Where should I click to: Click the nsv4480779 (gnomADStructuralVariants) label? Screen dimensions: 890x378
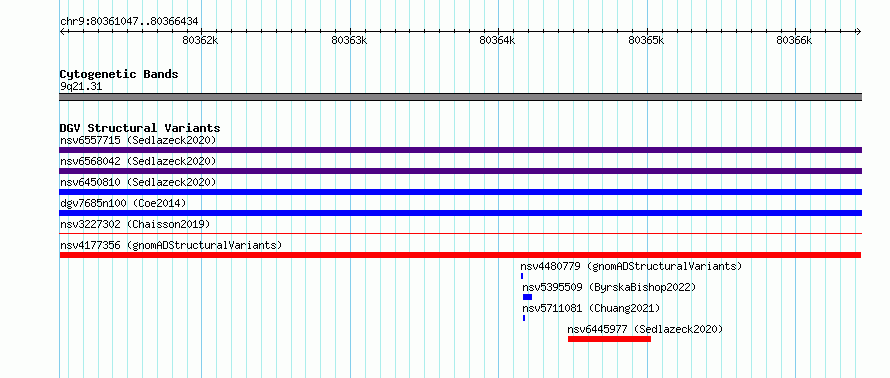(631, 266)
